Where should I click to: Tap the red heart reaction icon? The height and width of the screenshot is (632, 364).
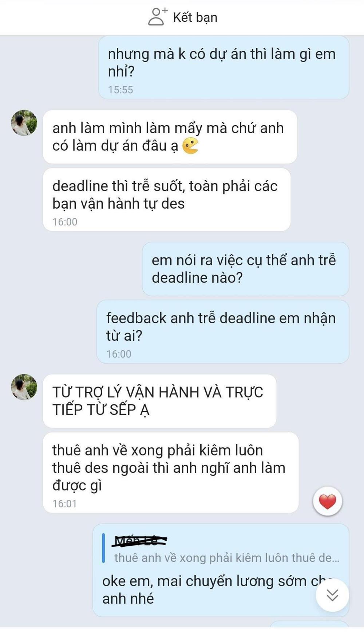pos(327,501)
